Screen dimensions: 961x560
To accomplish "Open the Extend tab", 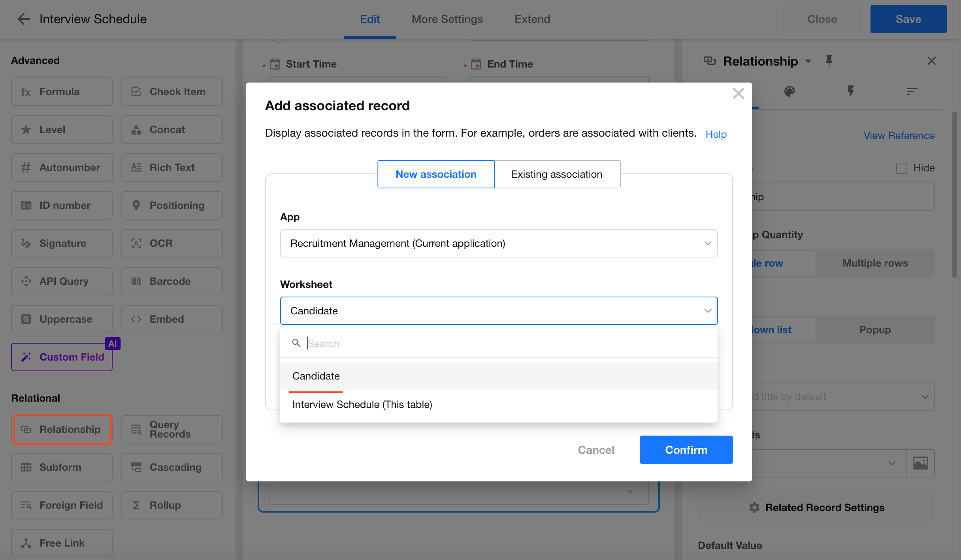I will (x=532, y=19).
